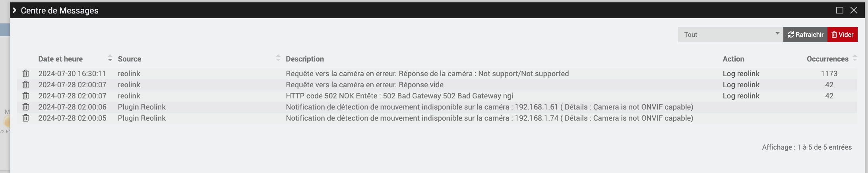
Task: Remove message about camera 192.168.1.74
Action: (x=26, y=118)
